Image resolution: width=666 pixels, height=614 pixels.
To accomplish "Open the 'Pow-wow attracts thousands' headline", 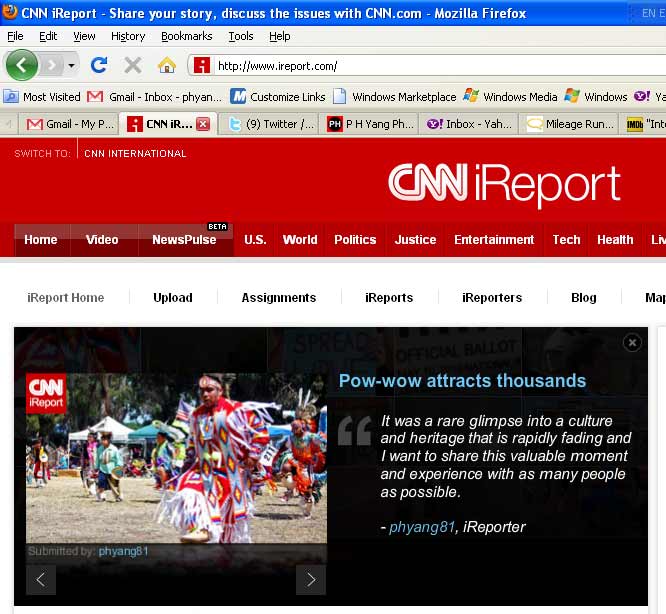I will pos(462,380).
